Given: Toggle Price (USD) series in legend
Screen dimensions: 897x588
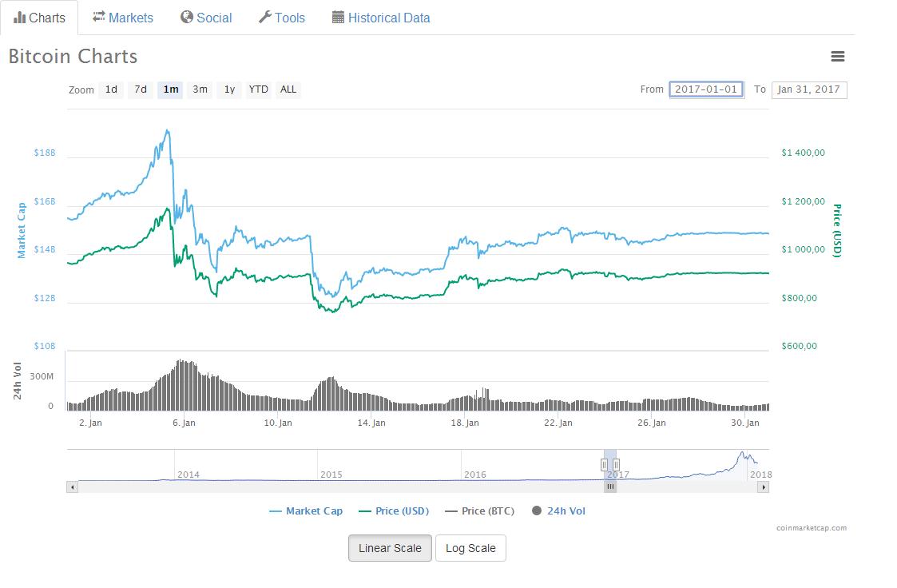Looking at the screenshot, I should click(x=394, y=511).
